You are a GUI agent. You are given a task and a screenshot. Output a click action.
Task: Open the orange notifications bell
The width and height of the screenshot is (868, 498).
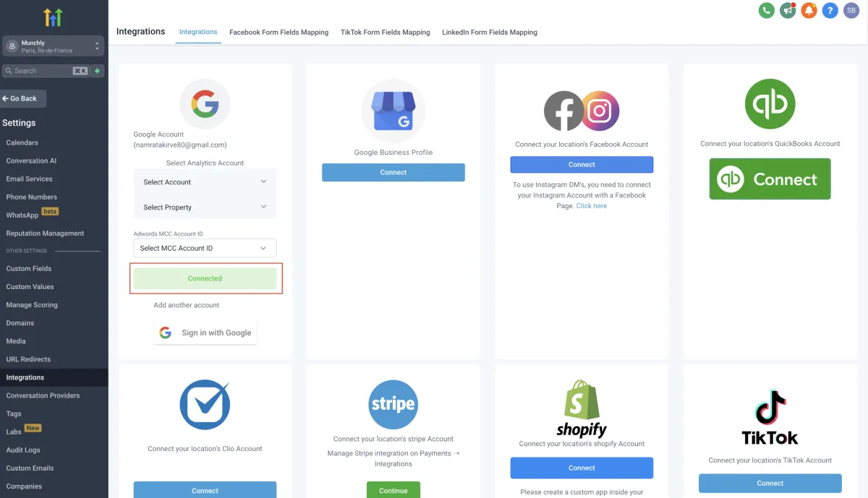coord(809,10)
